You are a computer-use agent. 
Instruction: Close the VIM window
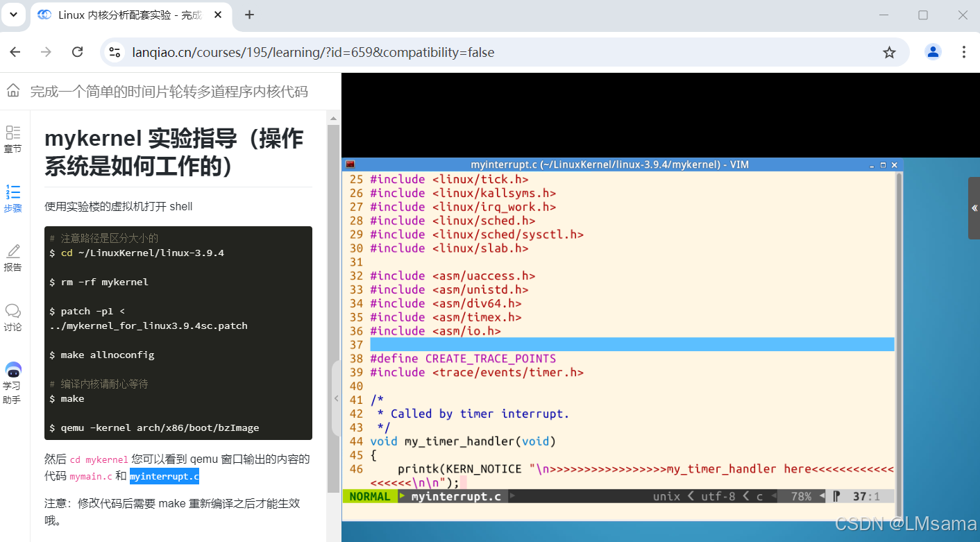point(894,165)
